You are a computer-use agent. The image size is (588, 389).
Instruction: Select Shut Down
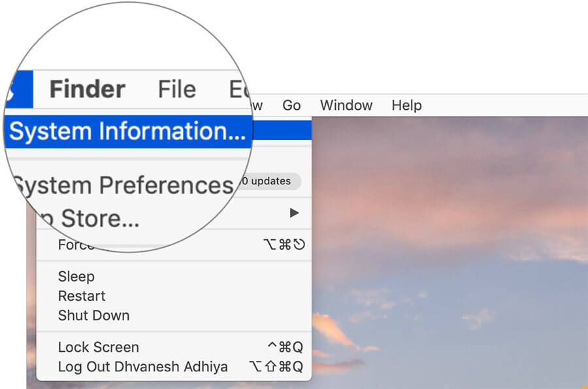tap(93, 316)
